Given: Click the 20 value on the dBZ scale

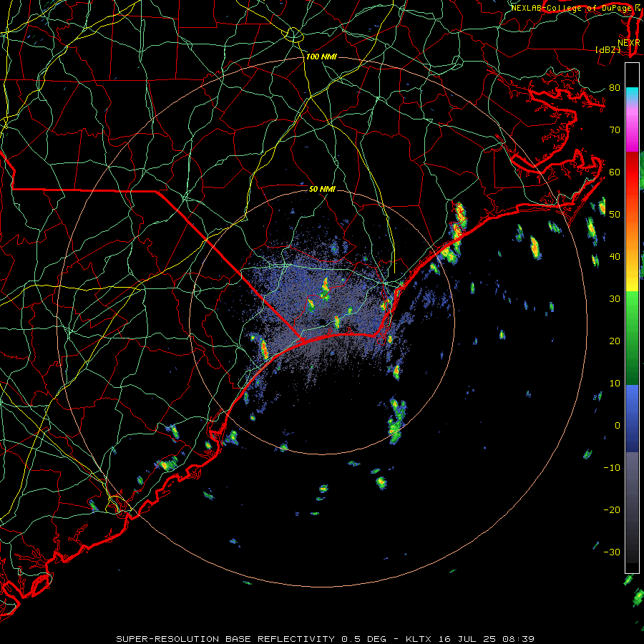Looking at the screenshot, I should tap(615, 341).
